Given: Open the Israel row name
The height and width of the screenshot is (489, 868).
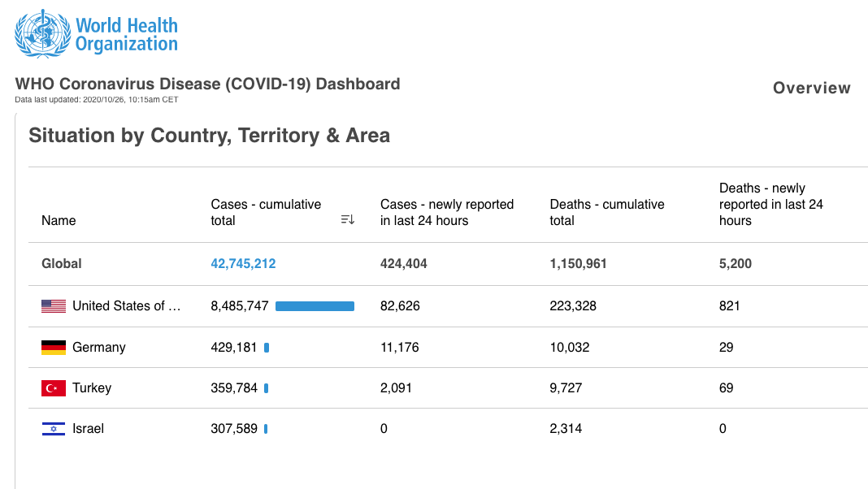Looking at the screenshot, I should [x=88, y=429].
